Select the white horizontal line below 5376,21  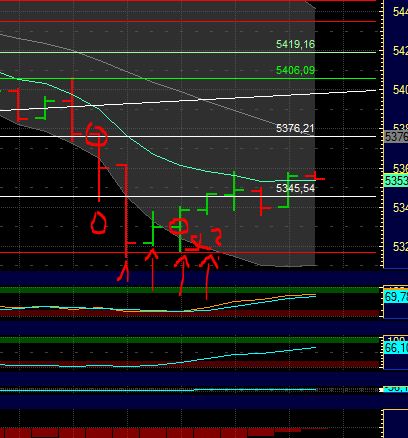coord(188,136)
